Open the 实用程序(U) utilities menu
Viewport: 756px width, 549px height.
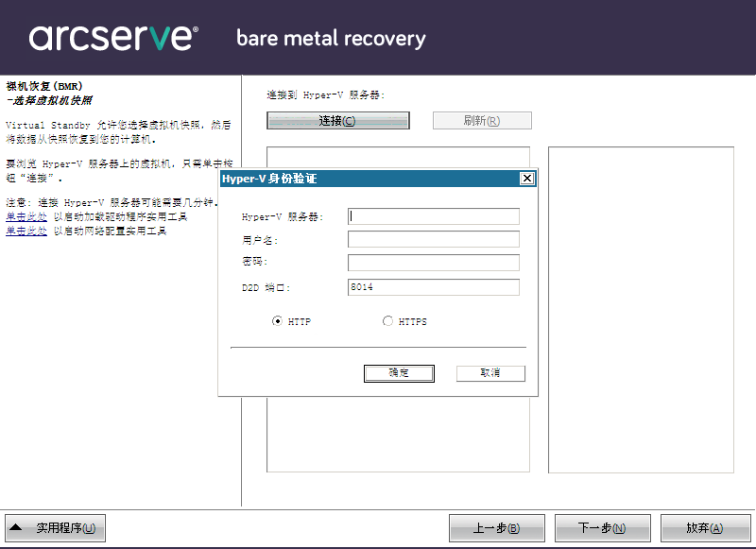tap(57, 527)
